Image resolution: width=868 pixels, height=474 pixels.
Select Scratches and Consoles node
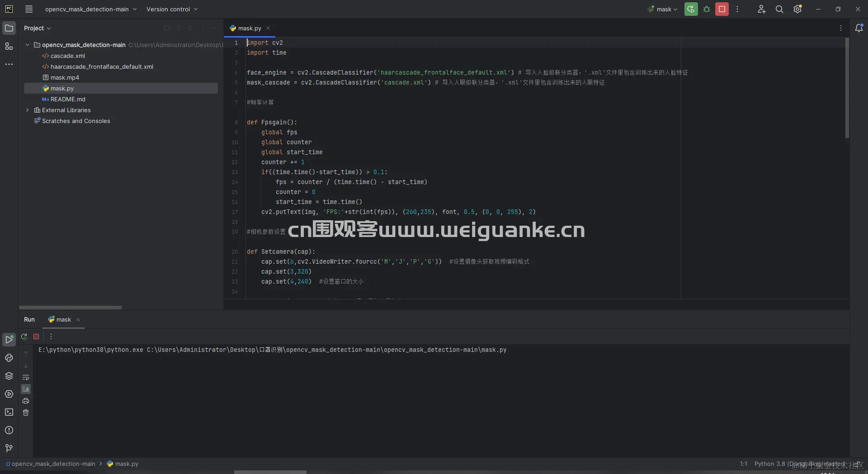(76, 121)
